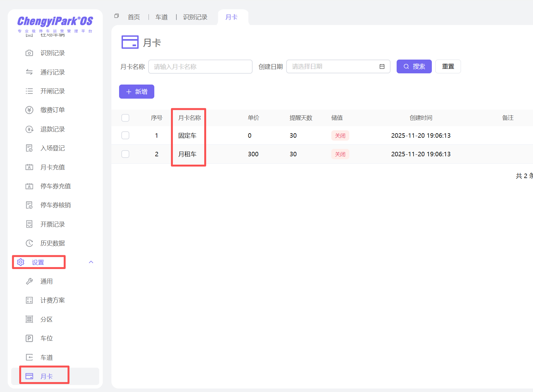
Task: Check the box for 月租车 row
Action: point(125,154)
